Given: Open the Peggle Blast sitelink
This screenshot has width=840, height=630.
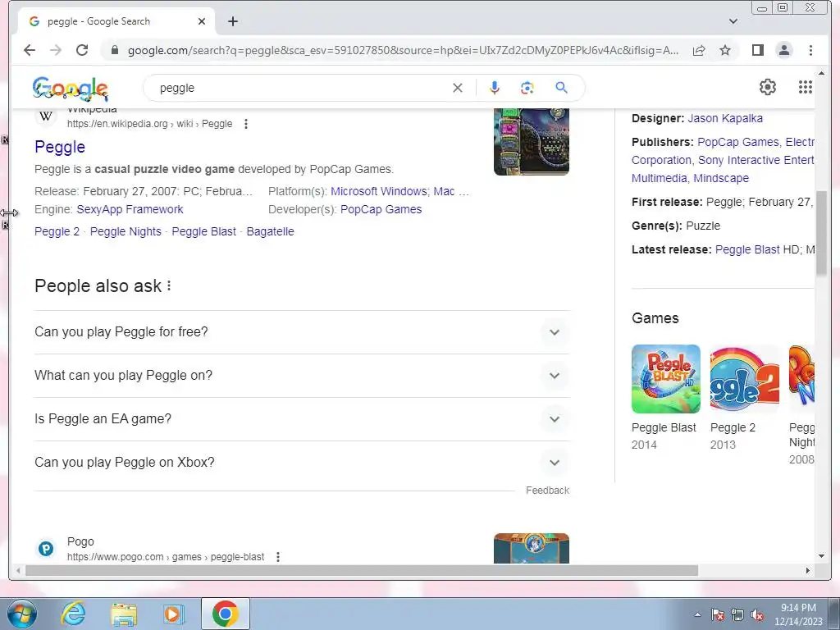Looking at the screenshot, I should tap(203, 231).
